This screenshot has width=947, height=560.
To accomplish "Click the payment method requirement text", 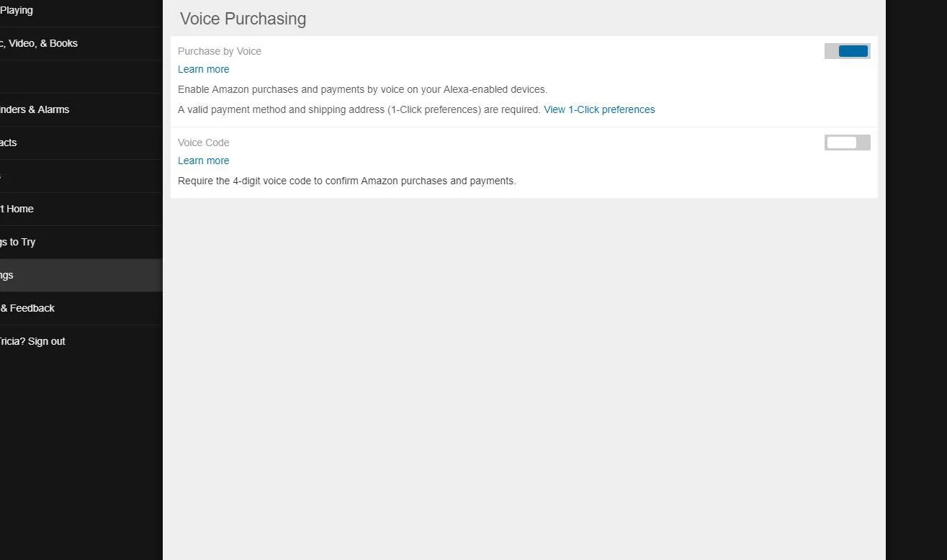I will [359, 109].
